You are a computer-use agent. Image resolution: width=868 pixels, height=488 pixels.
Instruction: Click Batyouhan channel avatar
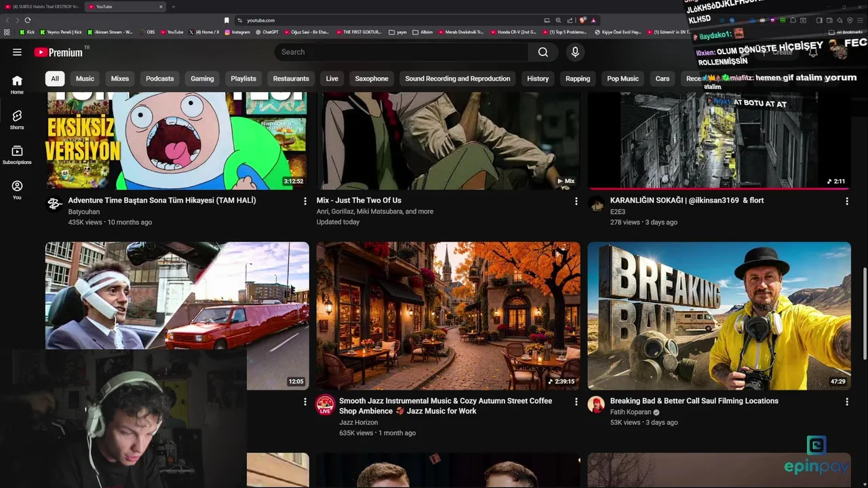coord(54,203)
